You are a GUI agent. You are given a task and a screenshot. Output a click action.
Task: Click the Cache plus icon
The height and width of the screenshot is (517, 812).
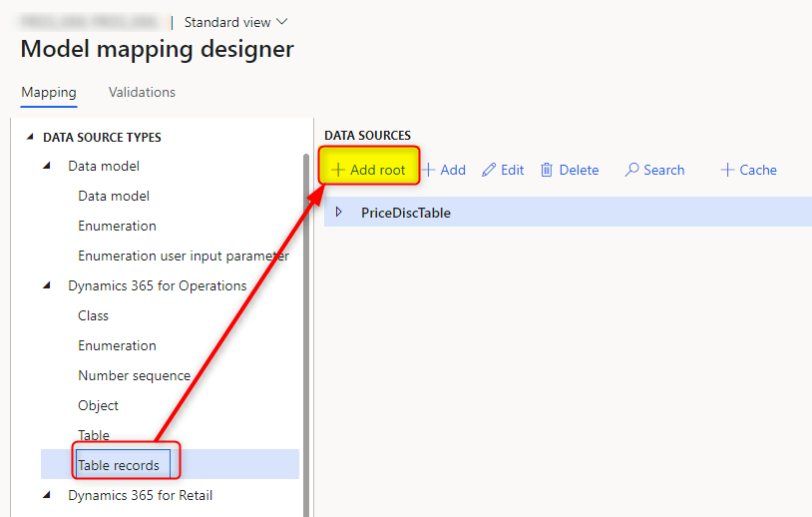coord(727,170)
